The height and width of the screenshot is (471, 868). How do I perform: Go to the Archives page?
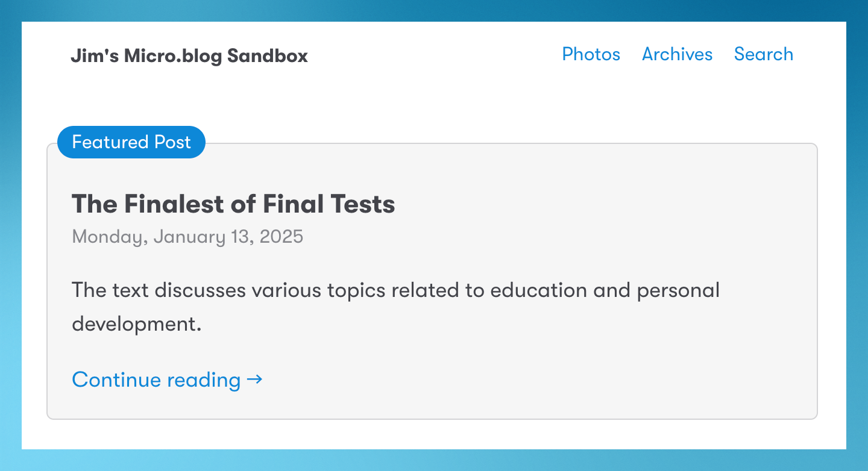[x=677, y=54]
